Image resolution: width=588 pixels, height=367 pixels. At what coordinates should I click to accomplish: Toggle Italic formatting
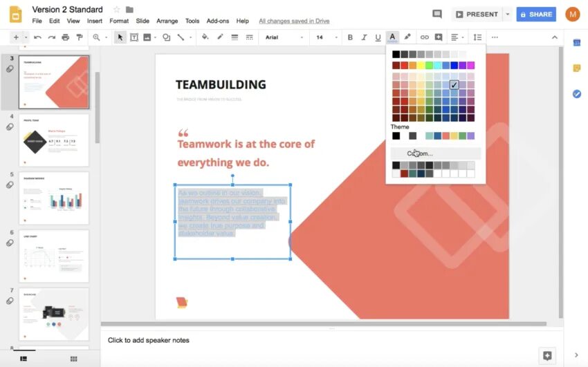click(x=364, y=37)
